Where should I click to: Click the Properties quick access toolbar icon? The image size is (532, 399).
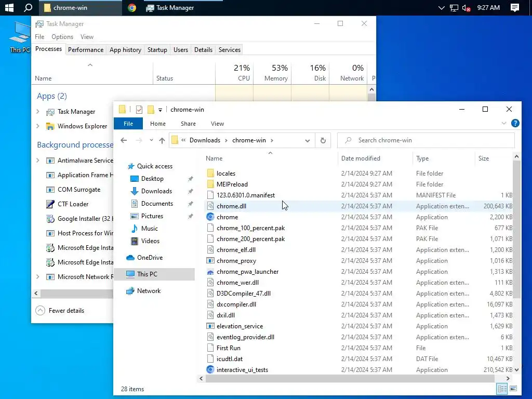pos(139,110)
